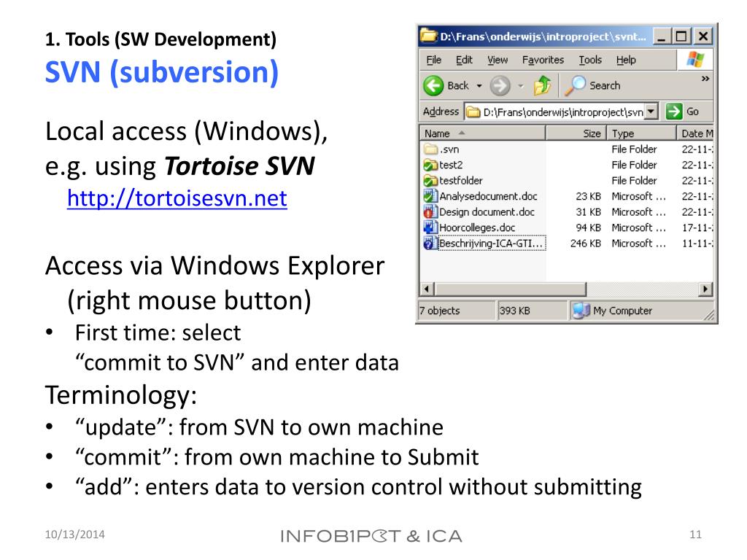Select the testfolder name
This screenshot has height=560, width=747.
[461, 181]
